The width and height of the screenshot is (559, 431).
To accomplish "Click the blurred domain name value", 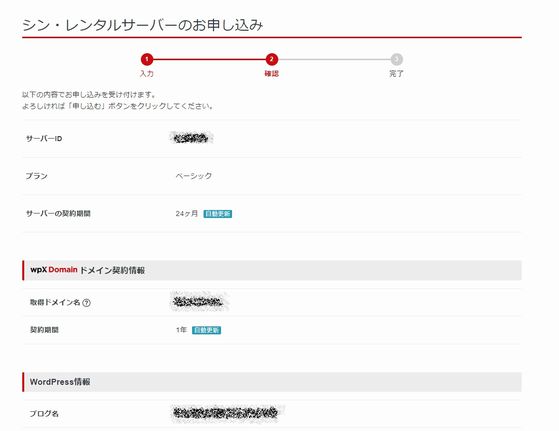I will pos(199,302).
